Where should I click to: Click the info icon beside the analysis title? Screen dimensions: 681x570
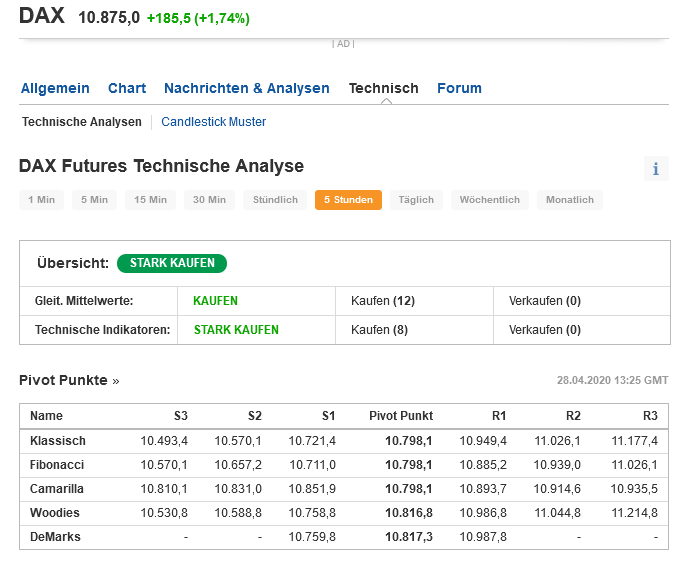tap(656, 169)
